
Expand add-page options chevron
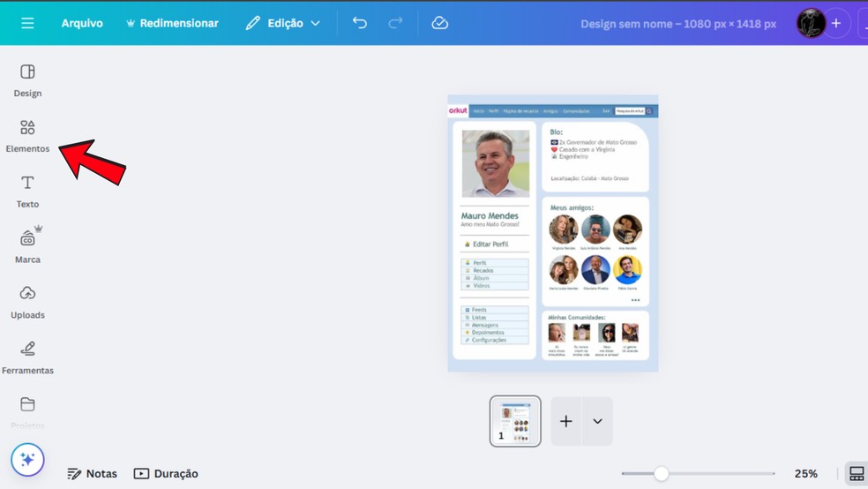point(597,421)
